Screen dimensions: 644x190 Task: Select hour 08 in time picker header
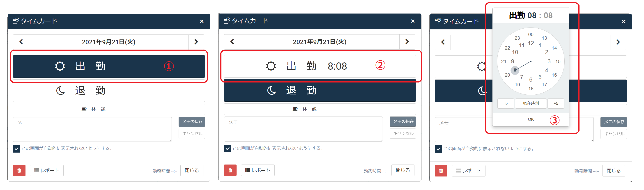[x=532, y=16]
